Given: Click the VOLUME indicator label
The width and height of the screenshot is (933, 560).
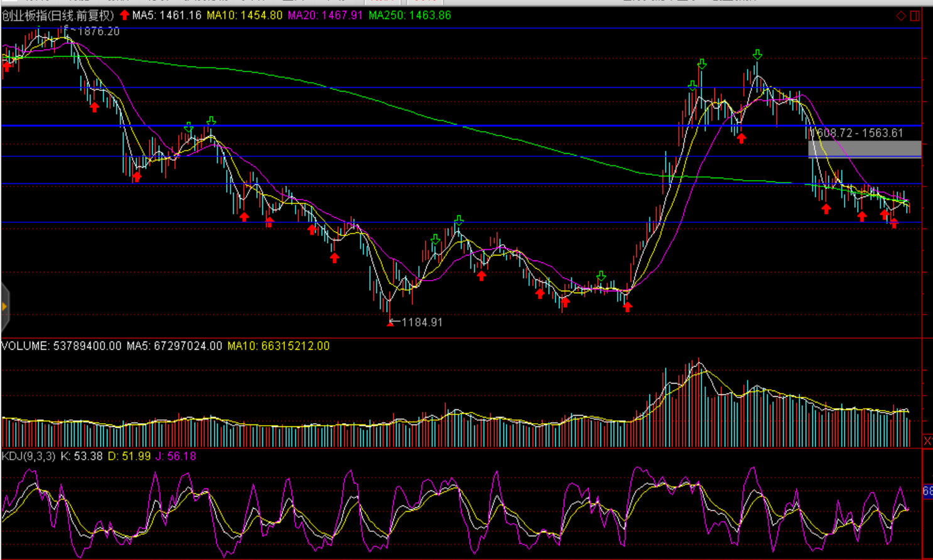Looking at the screenshot, I should coord(25,346).
